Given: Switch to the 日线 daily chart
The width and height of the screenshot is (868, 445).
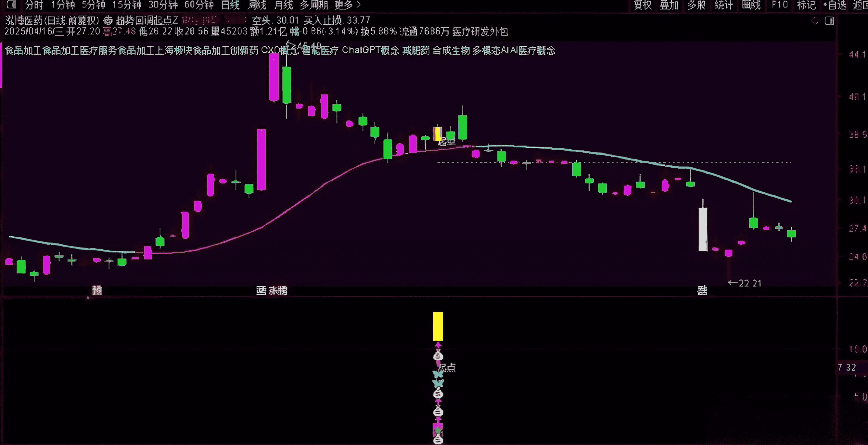Looking at the screenshot, I should [230, 5].
